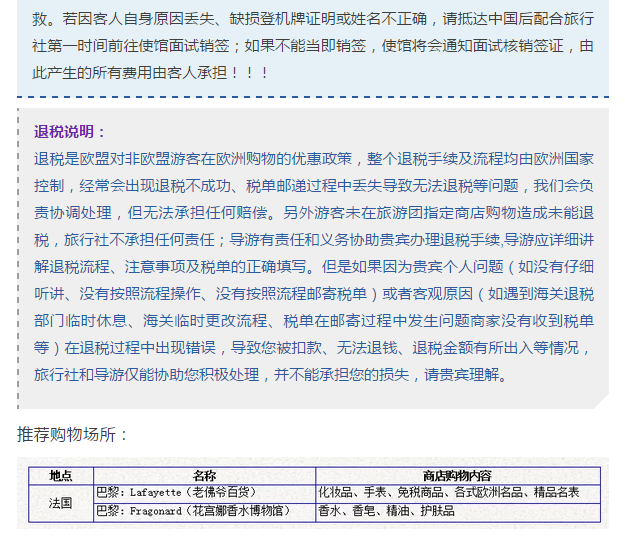
Task: Click the text line starting '社第一时间前往使馆面试销签'
Action: (x=313, y=47)
